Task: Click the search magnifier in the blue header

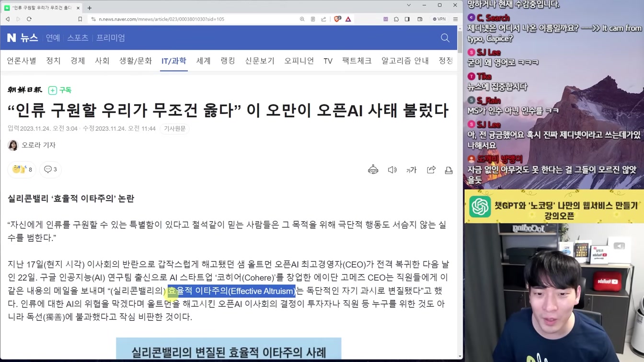Action: (x=445, y=38)
